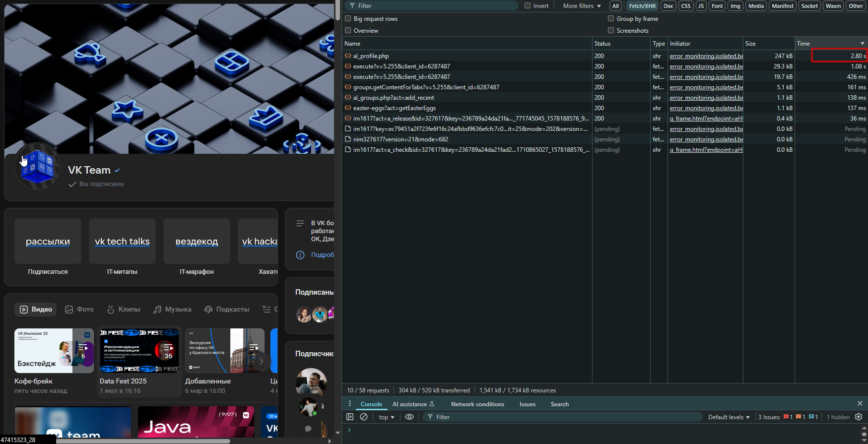Sort by the Time column header
The height and width of the screenshot is (444, 868).
click(x=831, y=44)
